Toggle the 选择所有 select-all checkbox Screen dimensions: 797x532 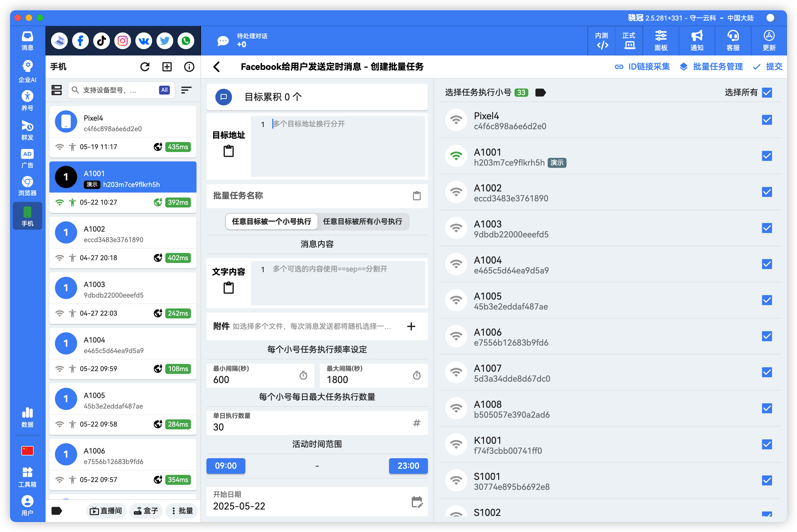(x=767, y=92)
